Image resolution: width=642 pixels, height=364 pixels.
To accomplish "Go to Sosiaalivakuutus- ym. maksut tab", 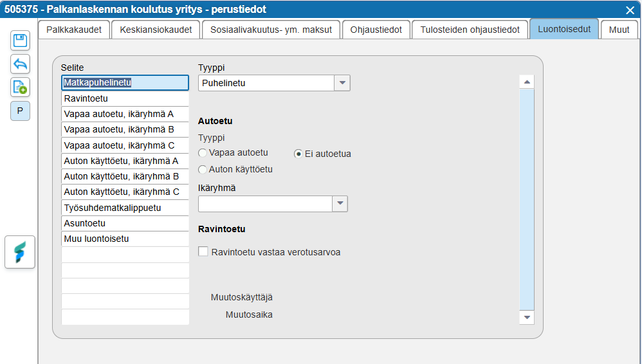I will pyautogui.click(x=271, y=30).
